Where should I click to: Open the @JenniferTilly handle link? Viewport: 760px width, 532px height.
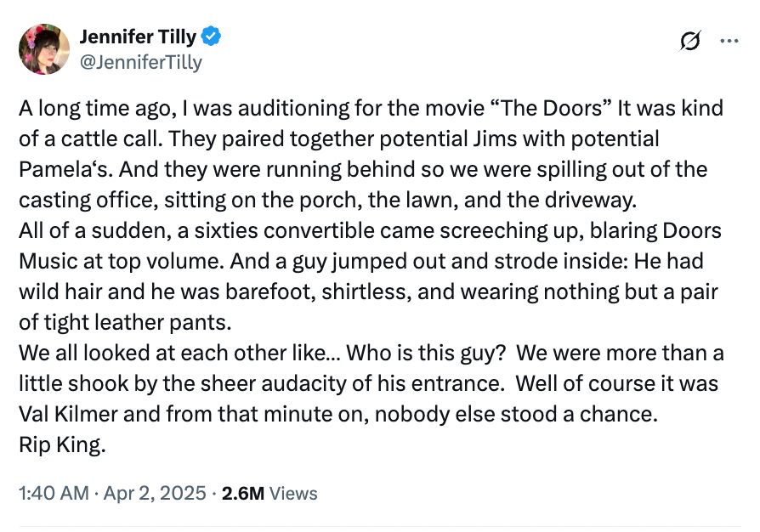coord(140,61)
